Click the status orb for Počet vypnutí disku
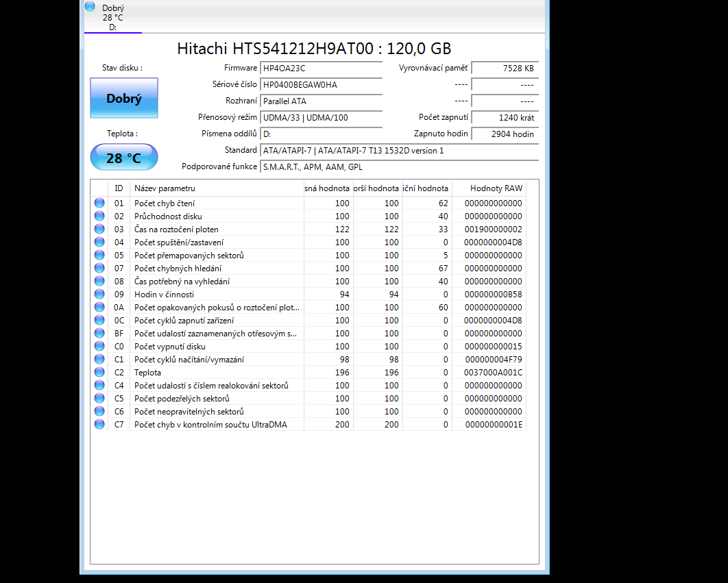728x583 pixels. tap(99, 346)
